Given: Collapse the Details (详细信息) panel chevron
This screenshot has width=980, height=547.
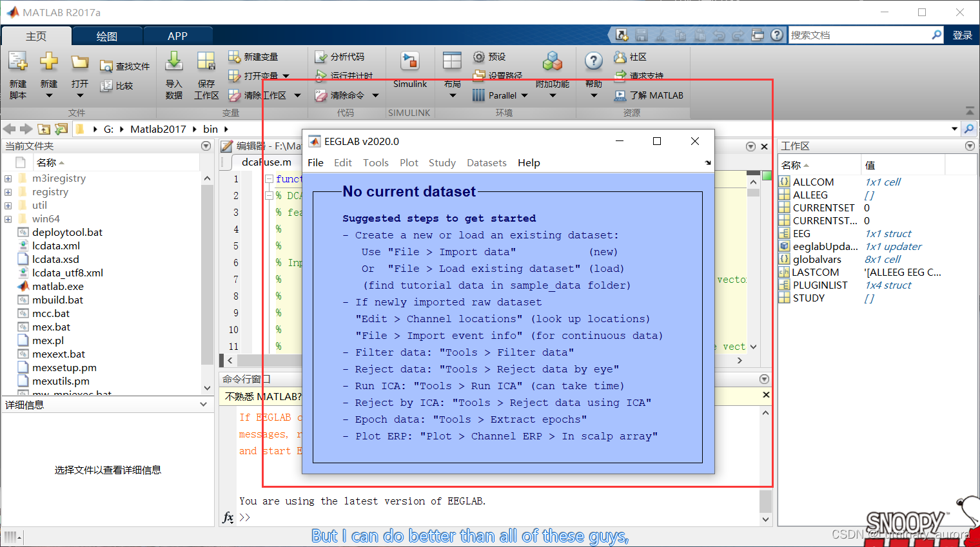Looking at the screenshot, I should 204,405.
